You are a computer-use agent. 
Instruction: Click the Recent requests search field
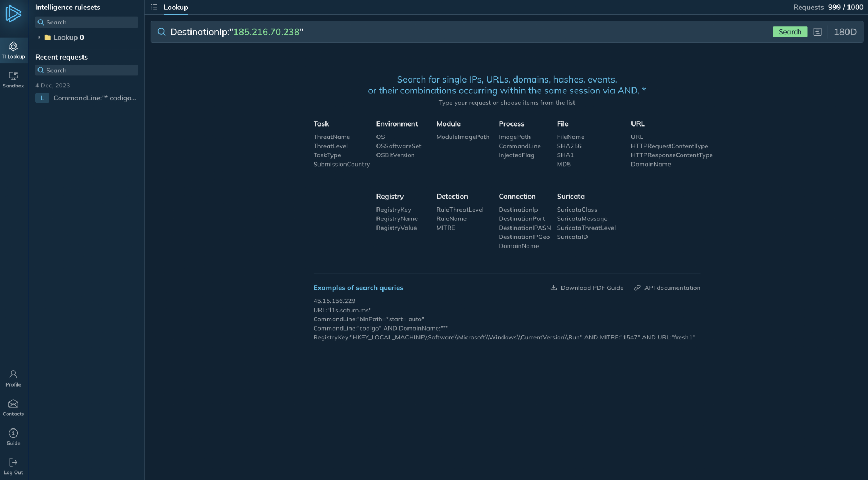click(87, 70)
